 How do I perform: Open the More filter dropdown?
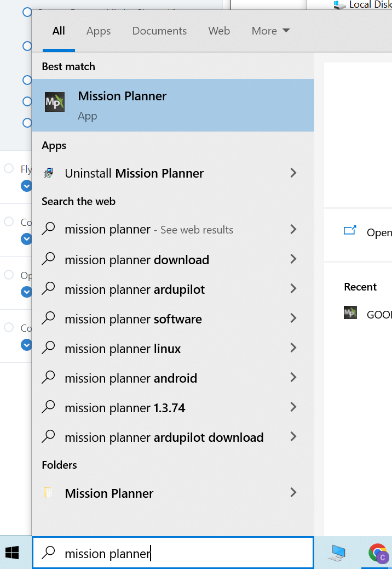click(x=270, y=31)
